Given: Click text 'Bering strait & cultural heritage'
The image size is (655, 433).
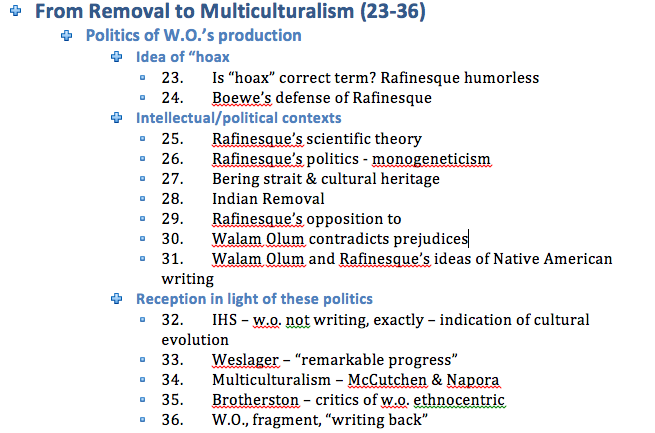Looking at the screenshot, I should (326, 179).
